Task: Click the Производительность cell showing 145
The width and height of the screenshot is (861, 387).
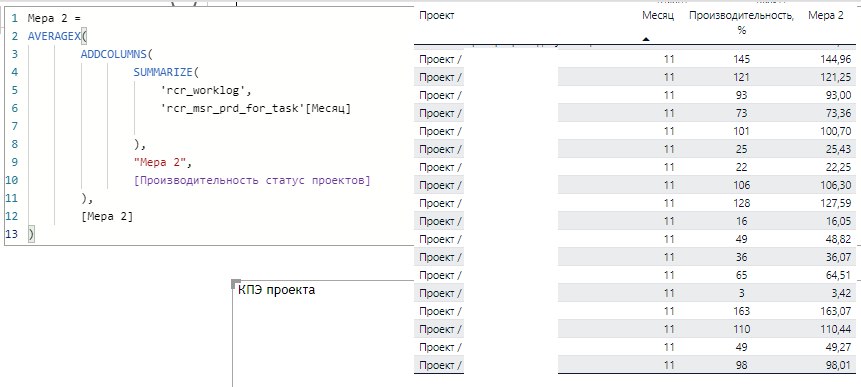Action: [x=741, y=59]
